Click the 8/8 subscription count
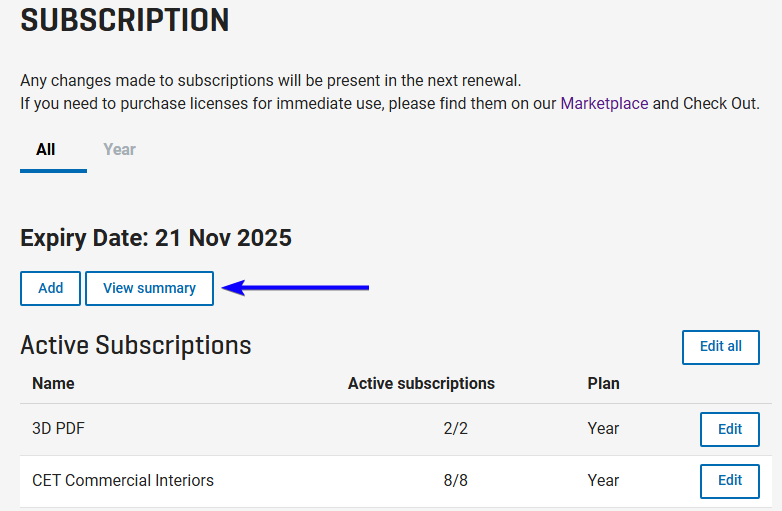Screen dimensions: 782x511 tap(455, 481)
